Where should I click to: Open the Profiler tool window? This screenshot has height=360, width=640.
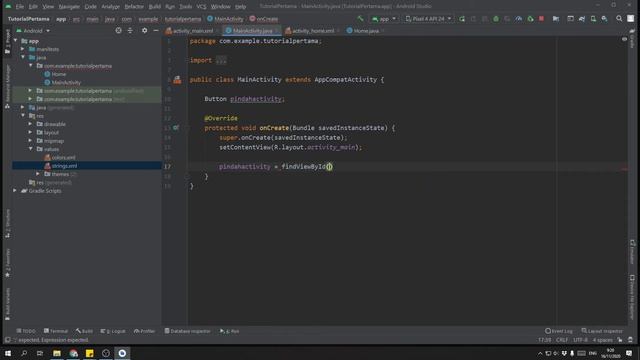tap(144, 331)
